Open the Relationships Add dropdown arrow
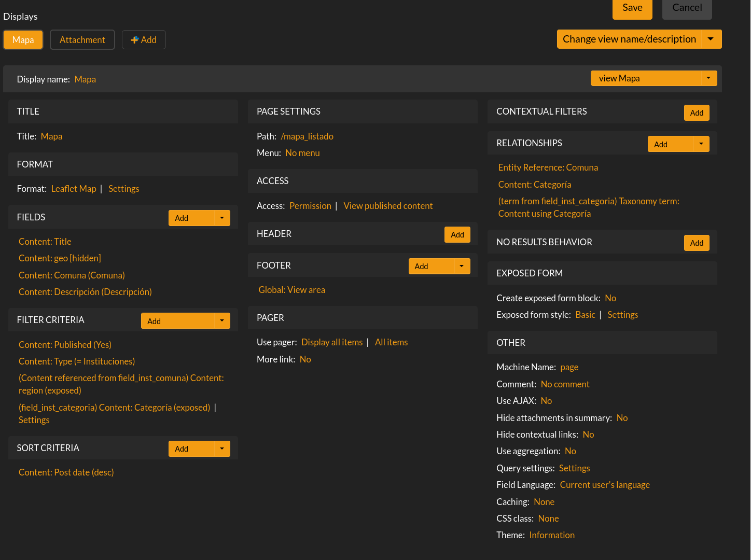751x560 pixels. (x=701, y=144)
